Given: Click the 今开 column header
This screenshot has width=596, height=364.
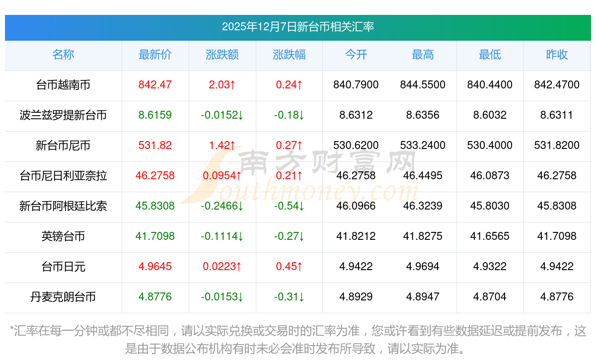Looking at the screenshot, I should pyautogui.click(x=356, y=55).
